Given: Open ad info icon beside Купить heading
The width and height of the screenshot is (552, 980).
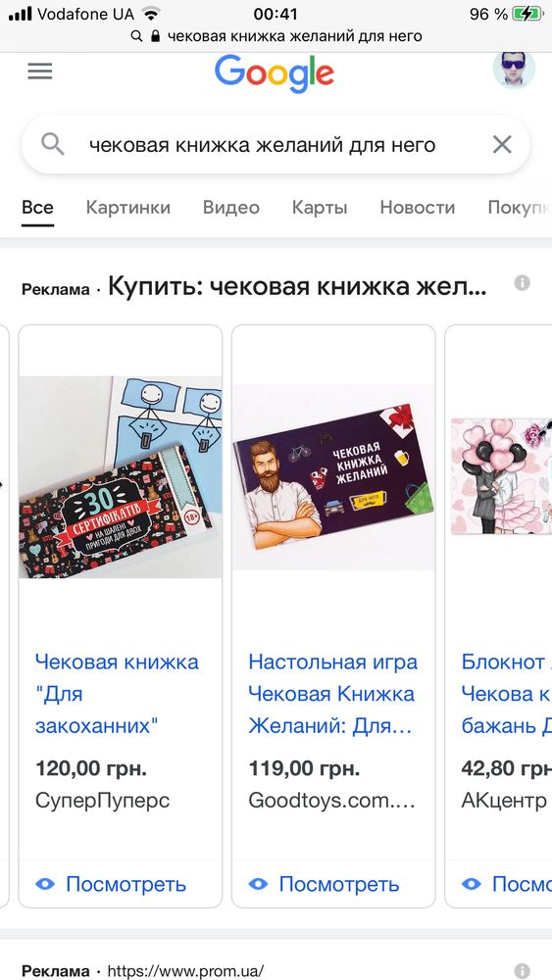Looking at the screenshot, I should click(x=522, y=283).
